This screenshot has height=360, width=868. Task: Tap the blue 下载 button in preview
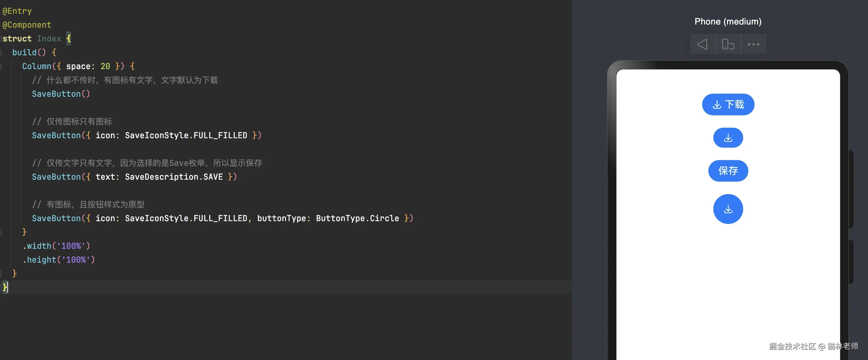tap(728, 105)
